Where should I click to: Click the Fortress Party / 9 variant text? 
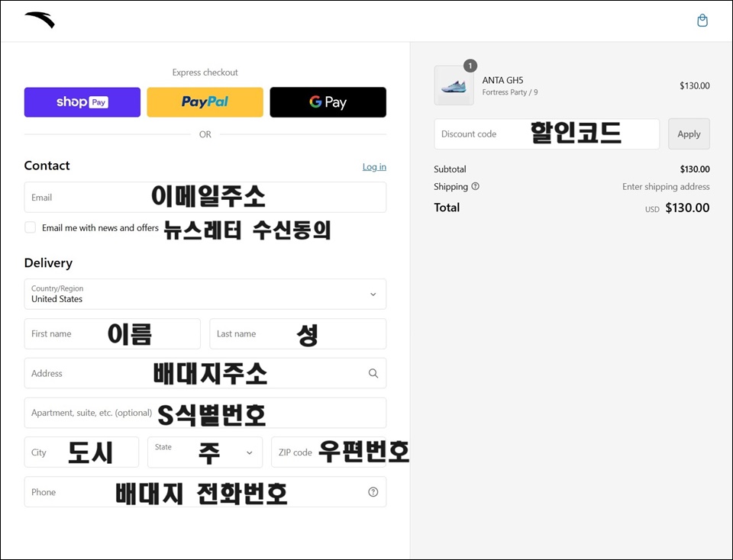pyautogui.click(x=510, y=92)
